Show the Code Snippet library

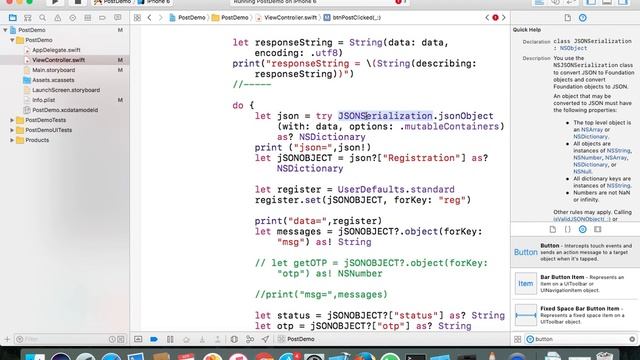click(x=567, y=229)
